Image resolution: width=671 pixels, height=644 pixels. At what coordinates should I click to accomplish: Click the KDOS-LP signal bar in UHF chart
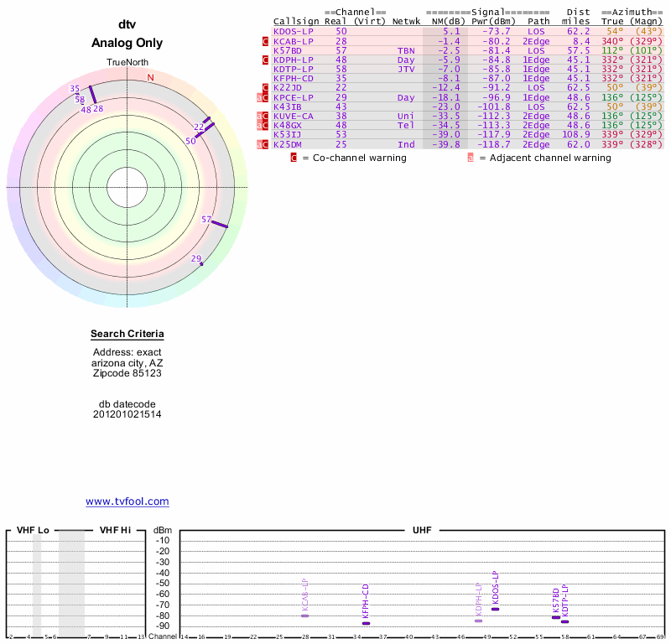(496, 609)
